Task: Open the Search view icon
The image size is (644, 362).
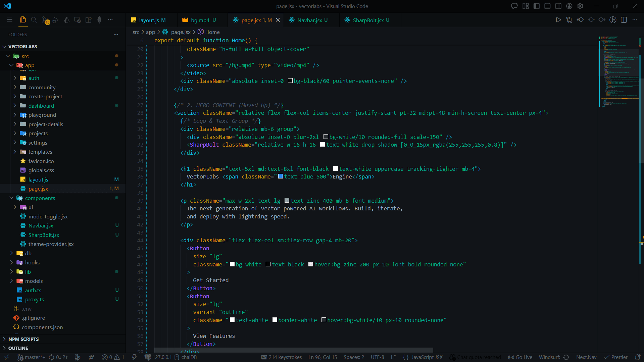Action: coord(34,20)
